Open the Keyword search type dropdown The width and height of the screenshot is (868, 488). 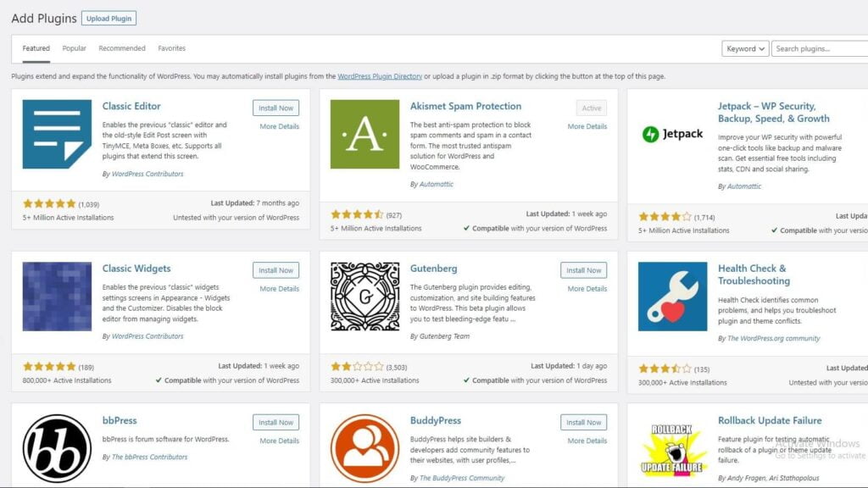745,49
